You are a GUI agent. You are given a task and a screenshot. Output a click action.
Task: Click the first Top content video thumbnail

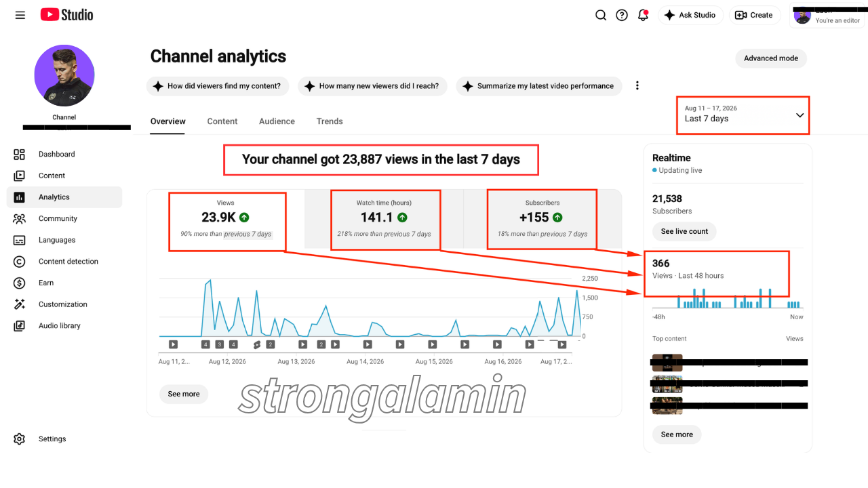coord(667,363)
